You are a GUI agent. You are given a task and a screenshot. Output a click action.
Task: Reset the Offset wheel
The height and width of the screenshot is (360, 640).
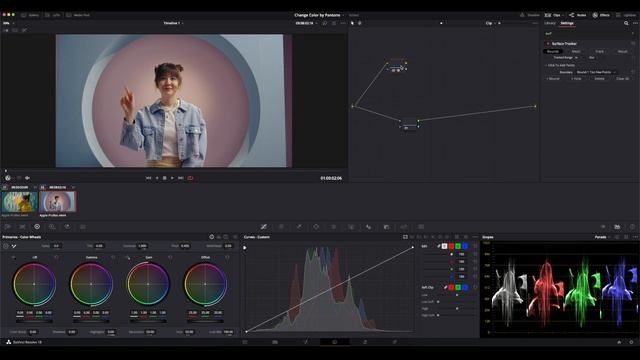(x=227, y=258)
